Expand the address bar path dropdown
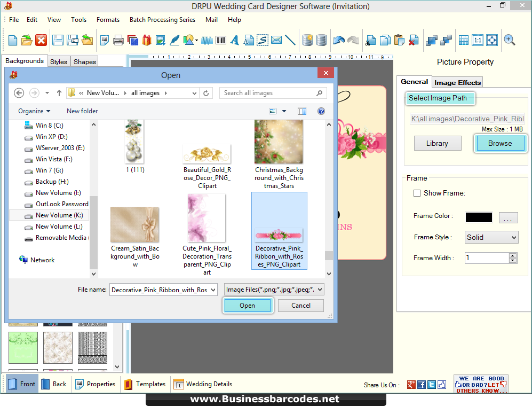This screenshot has height=406, width=532. click(194, 93)
